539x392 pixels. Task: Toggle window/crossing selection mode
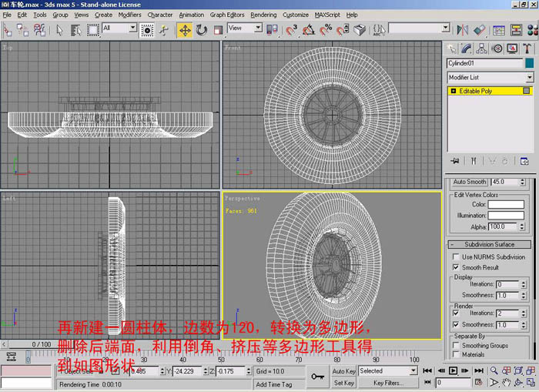click(x=148, y=30)
